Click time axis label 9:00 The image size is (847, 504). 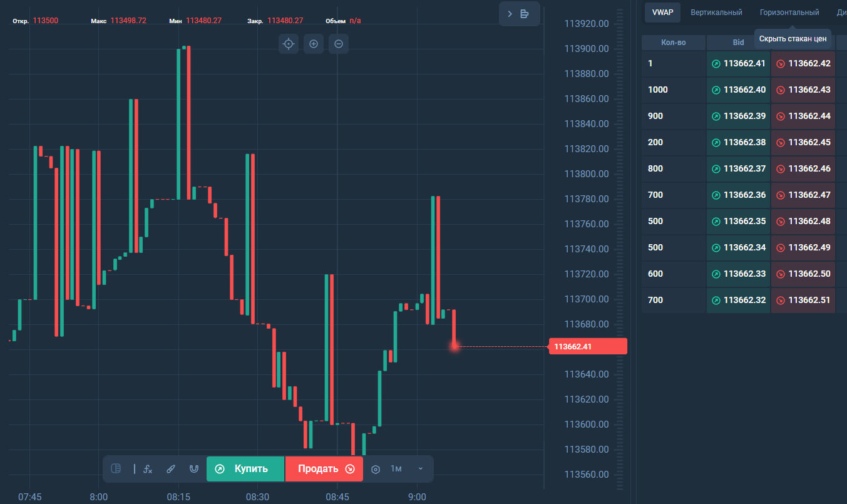click(417, 497)
